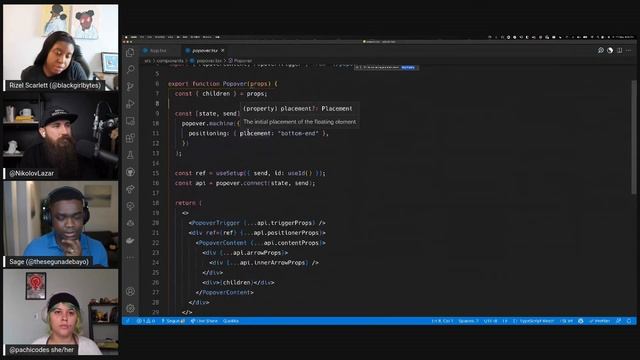Click 'api.innerArrowProps' on line 24
This screenshot has height=360, width=640.
273,263
